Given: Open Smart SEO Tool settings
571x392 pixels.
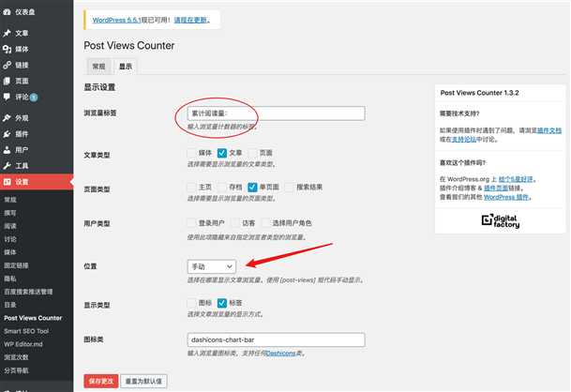Looking at the screenshot, I should click(x=26, y=331).
